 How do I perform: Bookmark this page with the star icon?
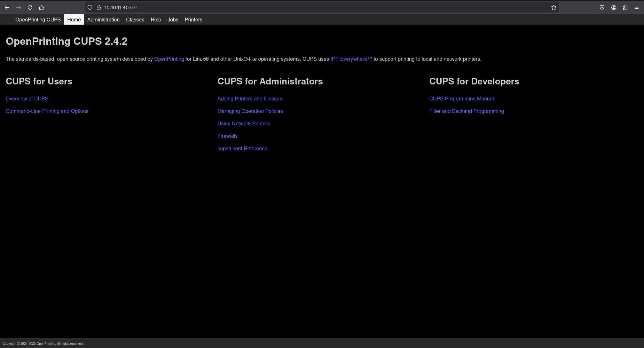click(554, 7)
